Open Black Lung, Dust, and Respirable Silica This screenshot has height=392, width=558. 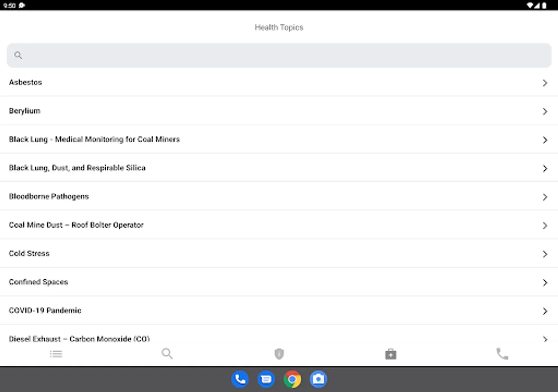pos(279,168)
